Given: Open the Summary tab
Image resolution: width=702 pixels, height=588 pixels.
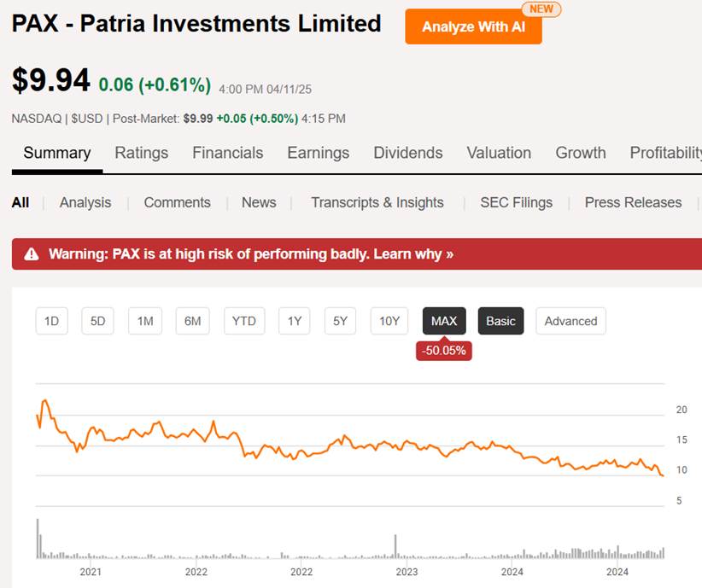Looking at the screenshot, I should point(57,153).
